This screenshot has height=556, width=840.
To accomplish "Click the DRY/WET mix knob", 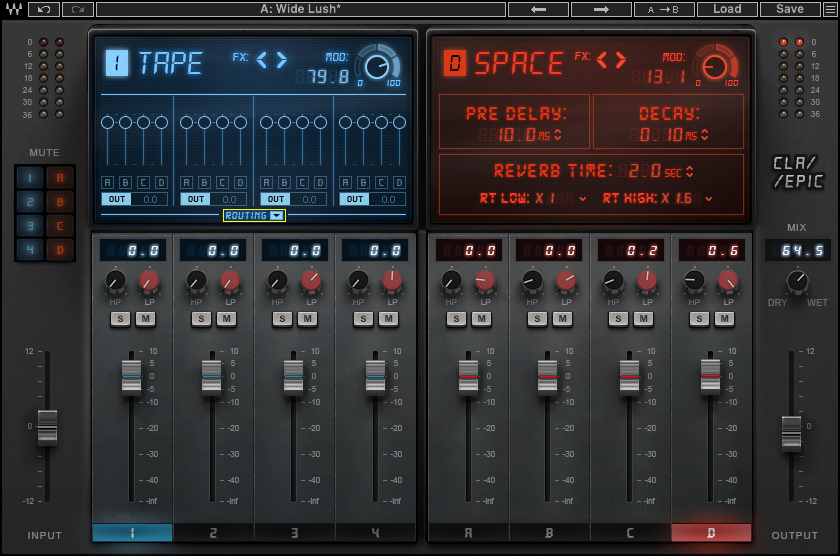I will pos(797,281).
